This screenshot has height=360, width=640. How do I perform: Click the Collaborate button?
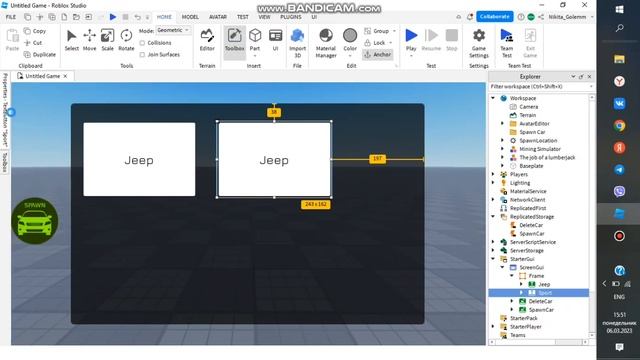495,17
